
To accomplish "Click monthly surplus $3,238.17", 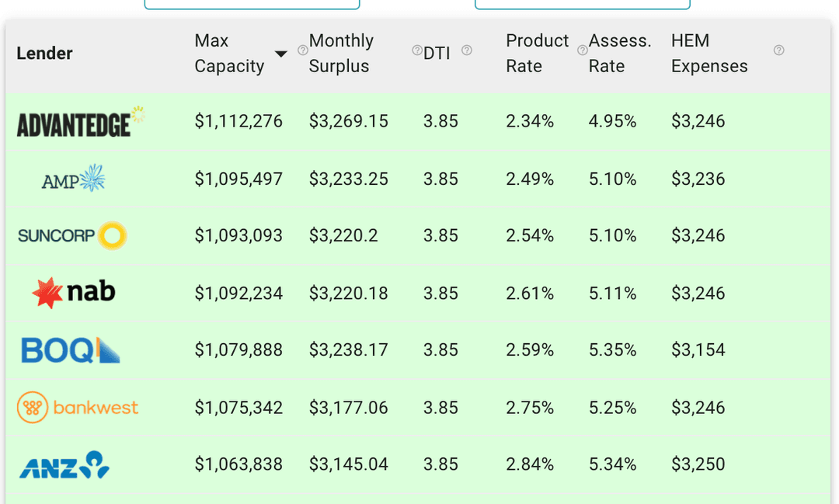I will (348, 350).
